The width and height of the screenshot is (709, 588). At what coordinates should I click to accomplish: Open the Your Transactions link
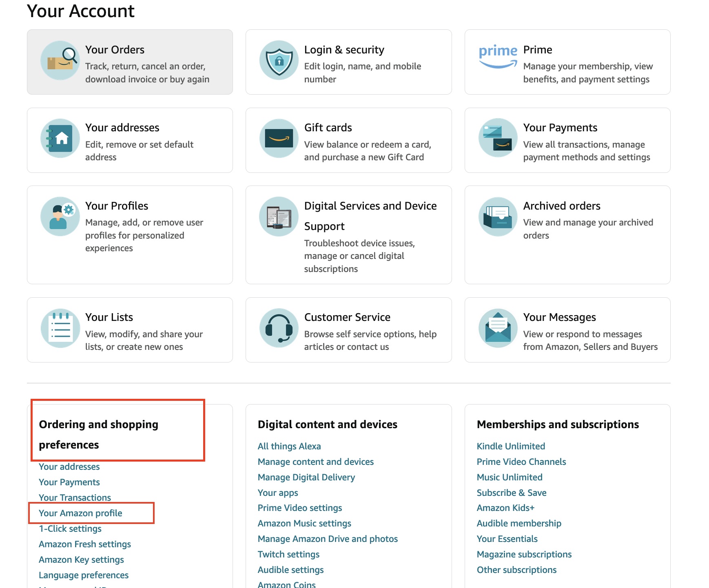75,497
